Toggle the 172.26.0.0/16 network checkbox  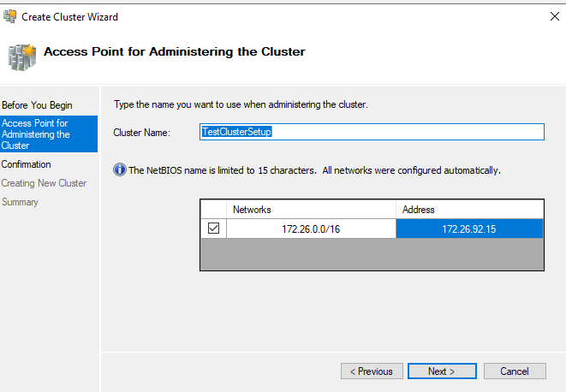213,229
